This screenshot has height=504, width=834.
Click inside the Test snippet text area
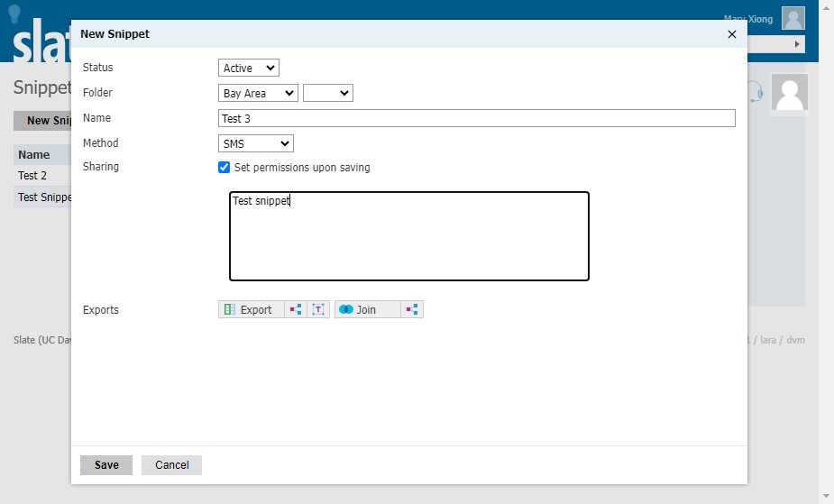point(409,236)
